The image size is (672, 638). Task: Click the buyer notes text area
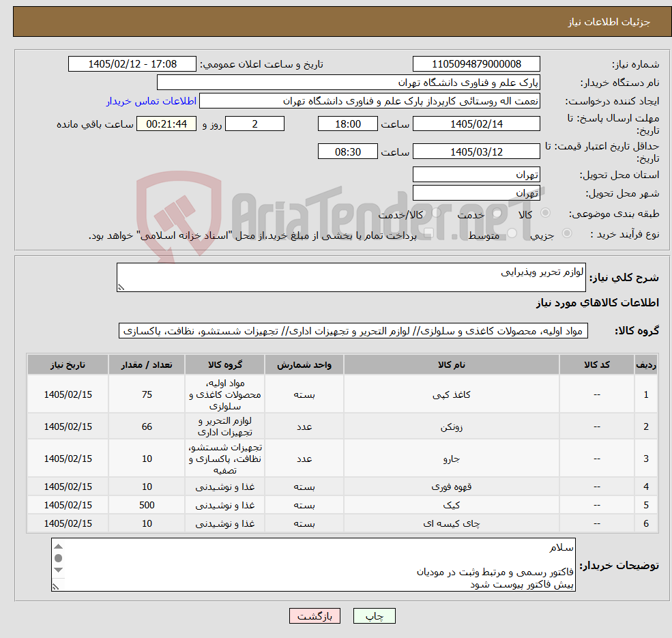coord(313,565)
